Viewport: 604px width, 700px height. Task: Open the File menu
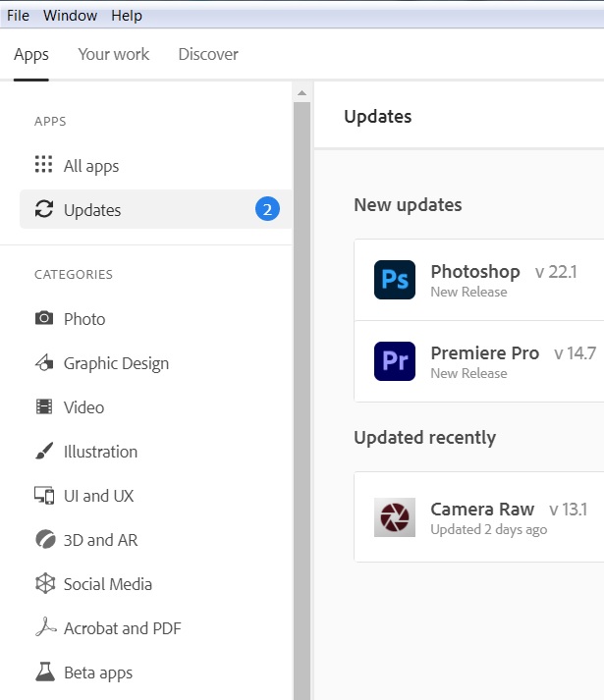(x=18, y=16)
